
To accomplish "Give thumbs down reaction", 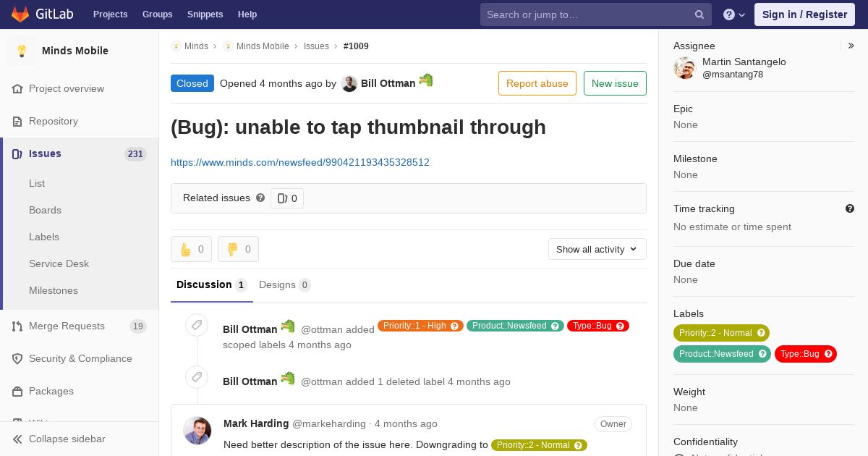I will point(239,249).
